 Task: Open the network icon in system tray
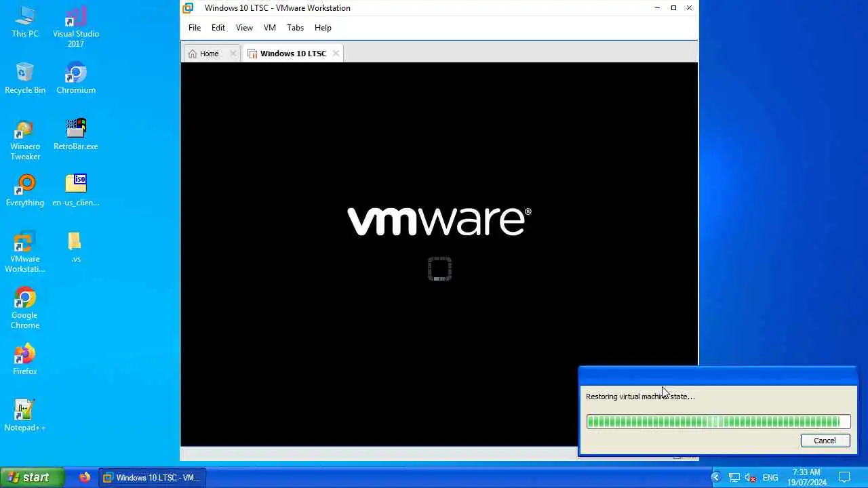pyautogui.click(x=734, y=477)
